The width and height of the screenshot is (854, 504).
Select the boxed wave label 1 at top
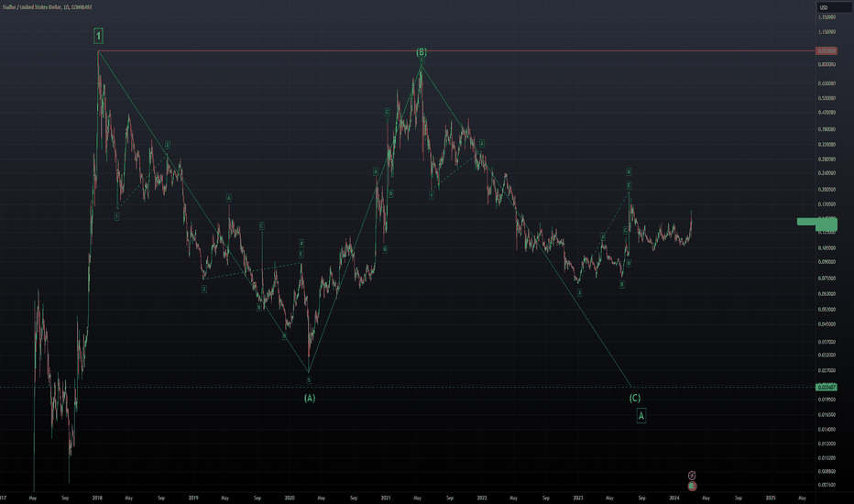point(98,36)
